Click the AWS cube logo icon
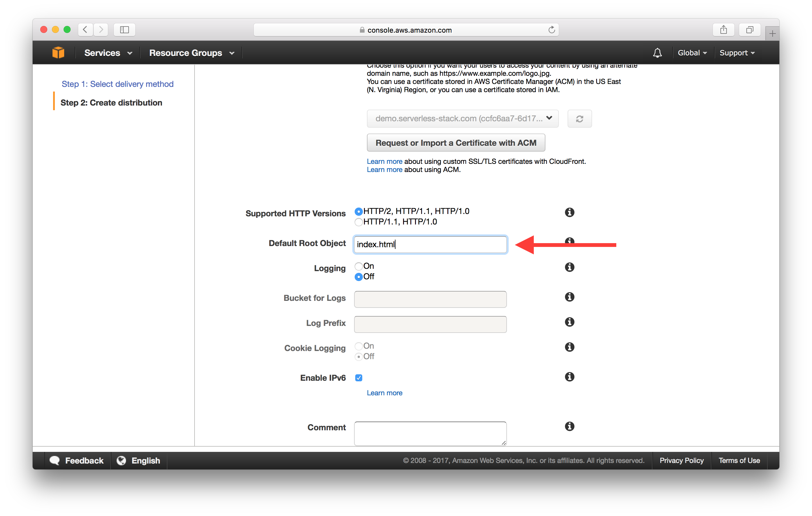The image size is (812, 516). [58, 53]
